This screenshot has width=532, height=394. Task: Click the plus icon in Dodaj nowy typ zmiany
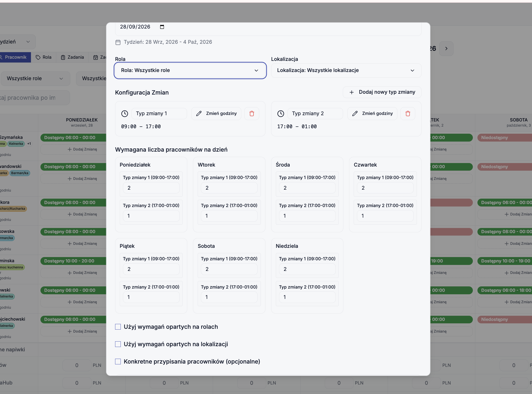[351, 92]
